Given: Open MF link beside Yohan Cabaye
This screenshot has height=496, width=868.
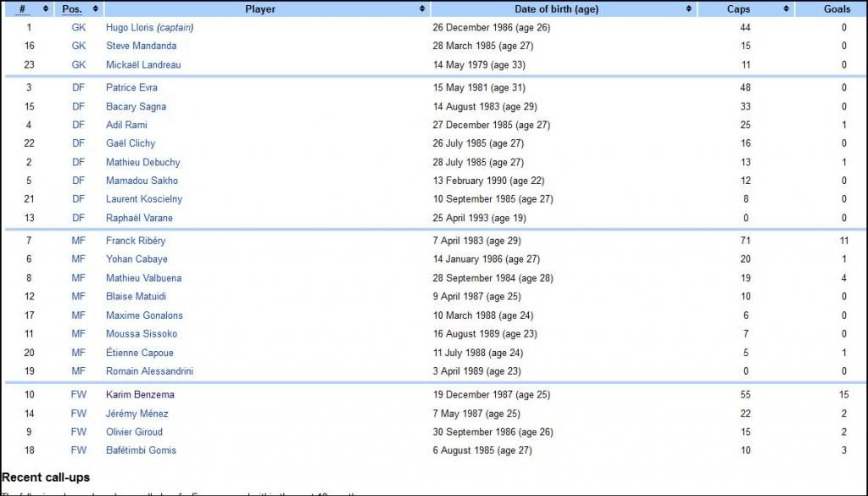Looking at the screenshot, I should click(79, 259).
